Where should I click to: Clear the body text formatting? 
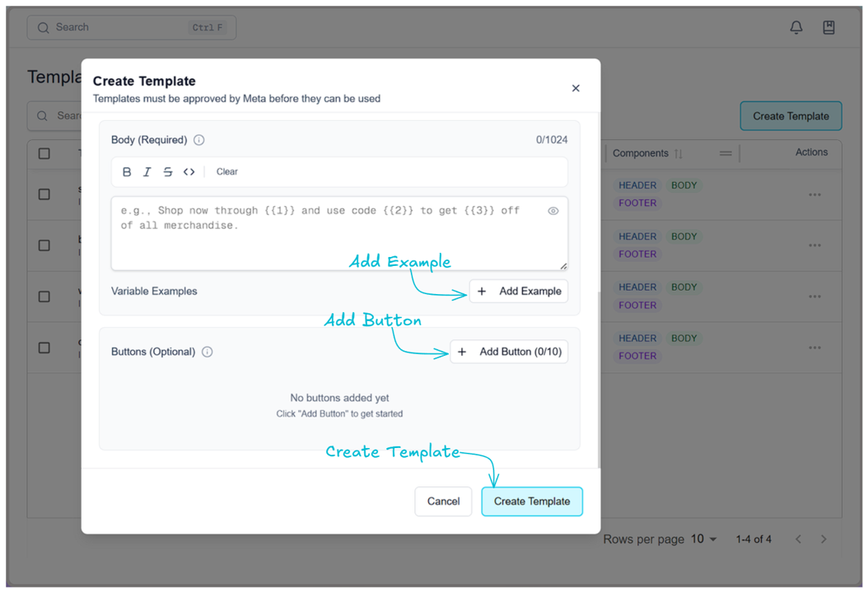coord(227,172)
